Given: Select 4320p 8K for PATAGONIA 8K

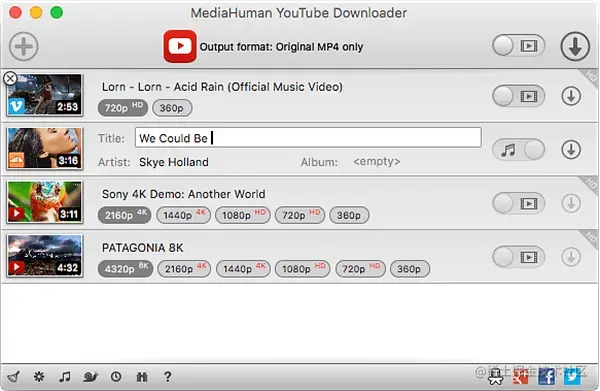Looking at the screenshot, I should 125,269.
